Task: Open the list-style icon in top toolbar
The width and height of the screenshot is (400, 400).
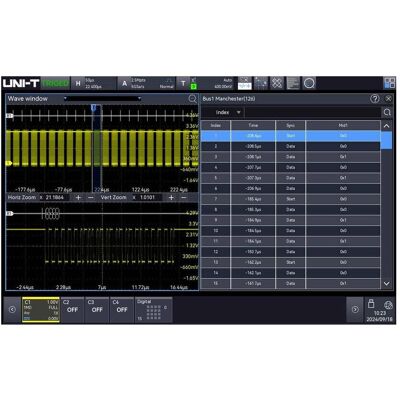Action: coord(293,83)
